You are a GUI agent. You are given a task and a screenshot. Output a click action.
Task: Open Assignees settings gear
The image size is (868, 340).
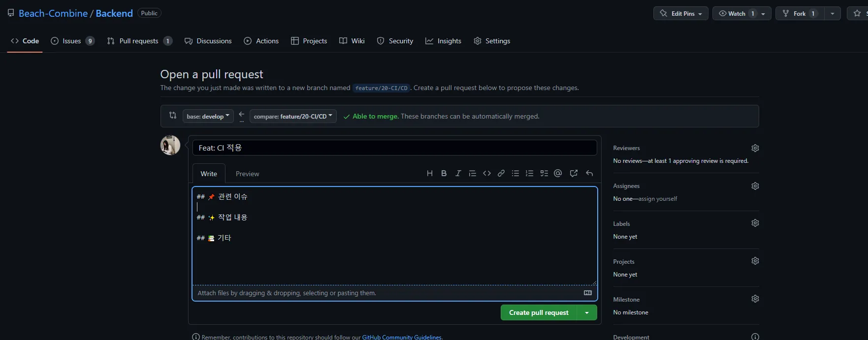[755, 186]
